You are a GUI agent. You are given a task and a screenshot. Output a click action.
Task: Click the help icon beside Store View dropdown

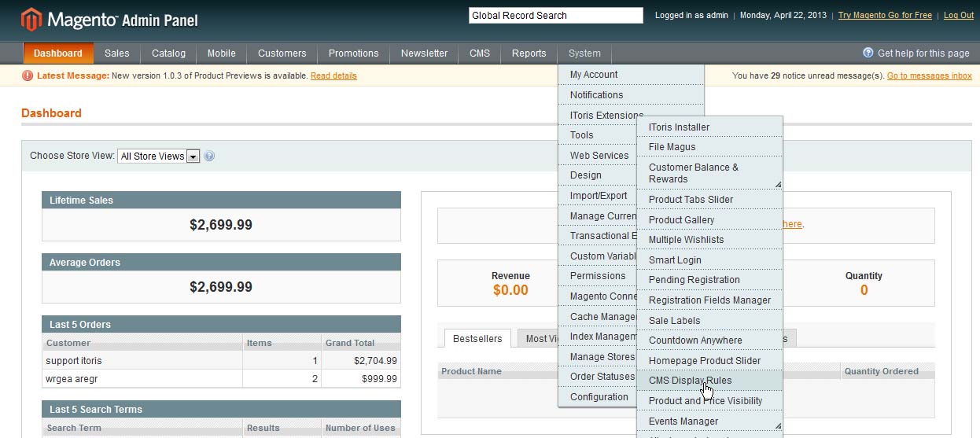click(x=209, y=156)
